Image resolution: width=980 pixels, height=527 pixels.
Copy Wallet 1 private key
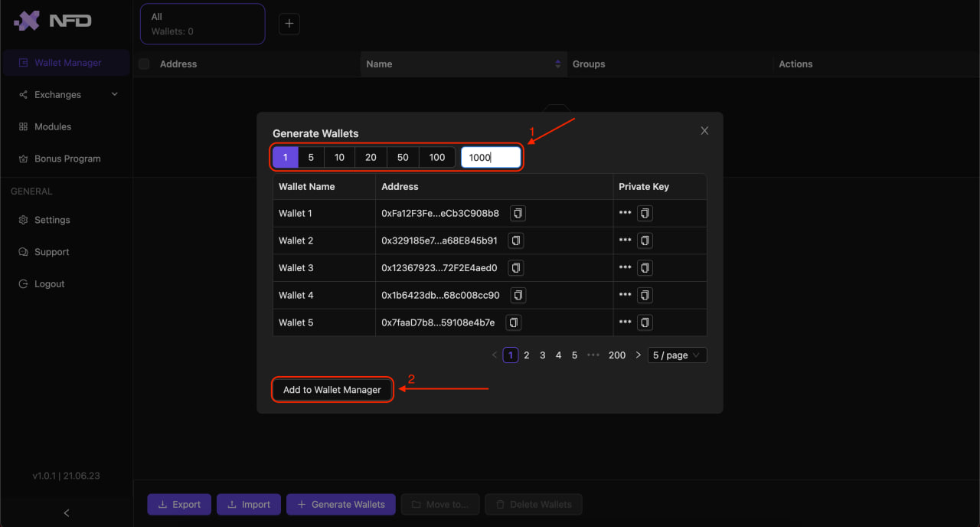645,213
